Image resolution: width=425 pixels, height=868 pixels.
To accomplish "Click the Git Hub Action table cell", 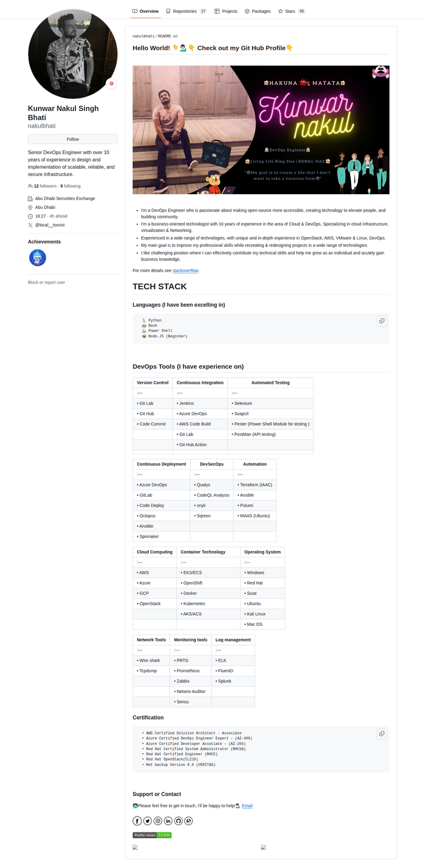I will pyautogui.click(x=200, y=445).
